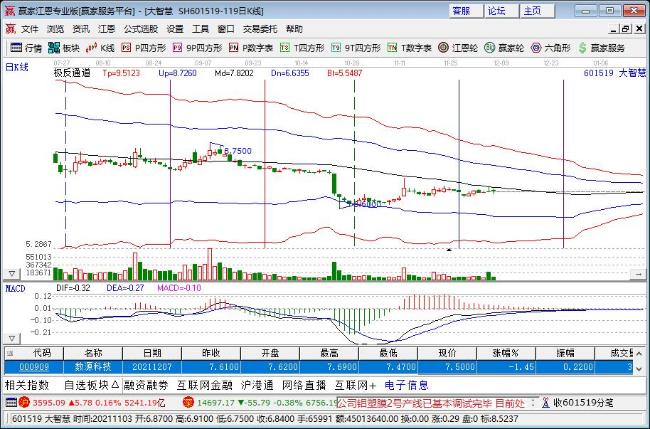The width and height of the screenshot is (650, 429).
Task: Click the table corner icon beside 代码
Action: coord(10,353)
